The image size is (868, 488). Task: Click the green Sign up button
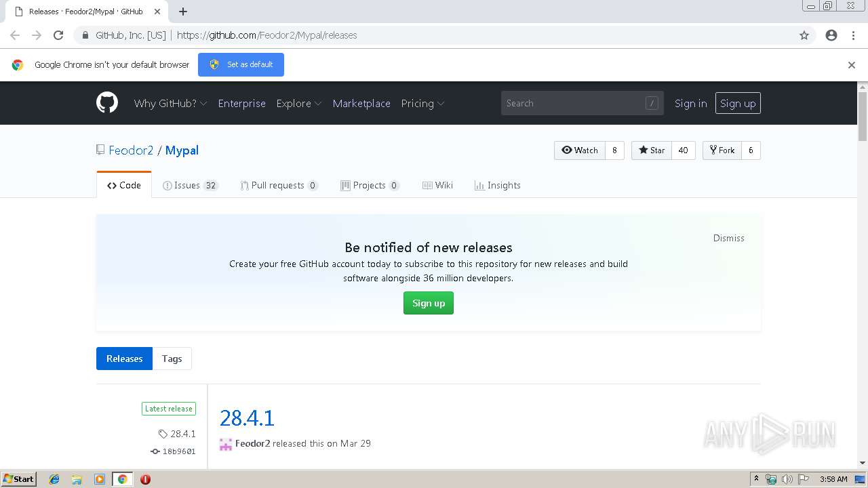coord(429,303)
